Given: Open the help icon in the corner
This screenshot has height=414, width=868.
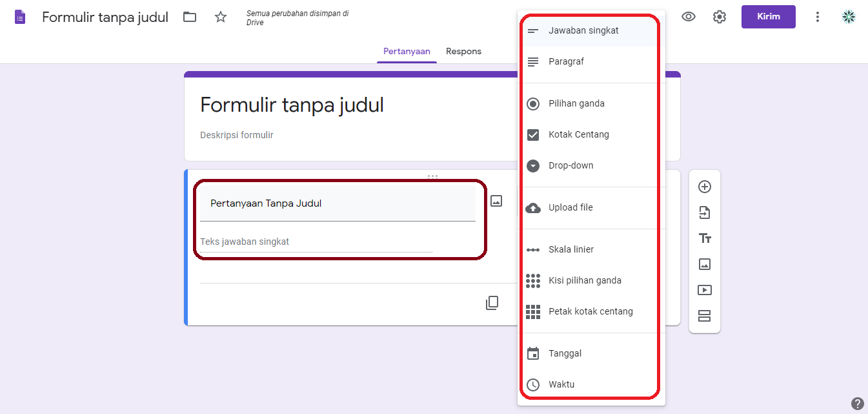Looking at the screenshot, I should click(x=856, y=402).
